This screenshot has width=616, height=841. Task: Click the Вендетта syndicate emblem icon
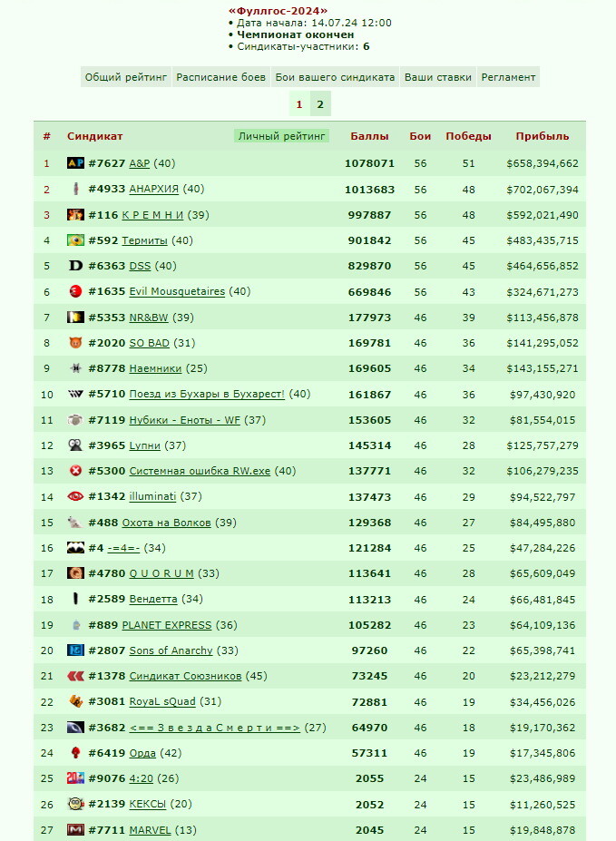(x=75, y=599)
